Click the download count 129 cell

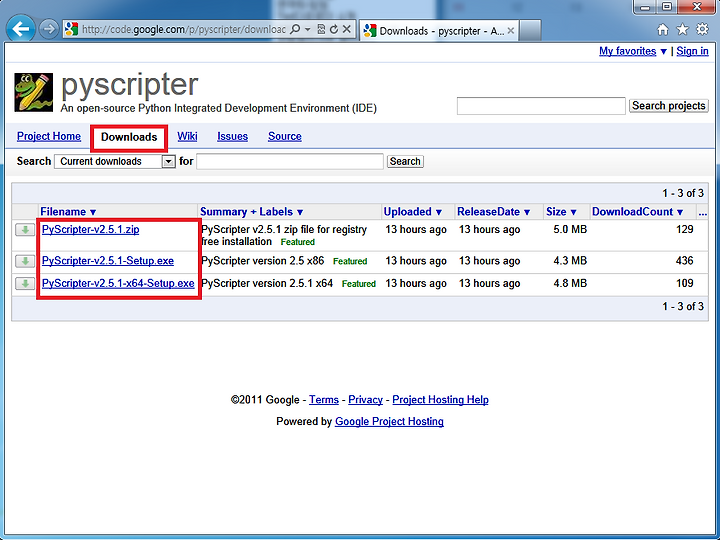click(x=684, y=230)
